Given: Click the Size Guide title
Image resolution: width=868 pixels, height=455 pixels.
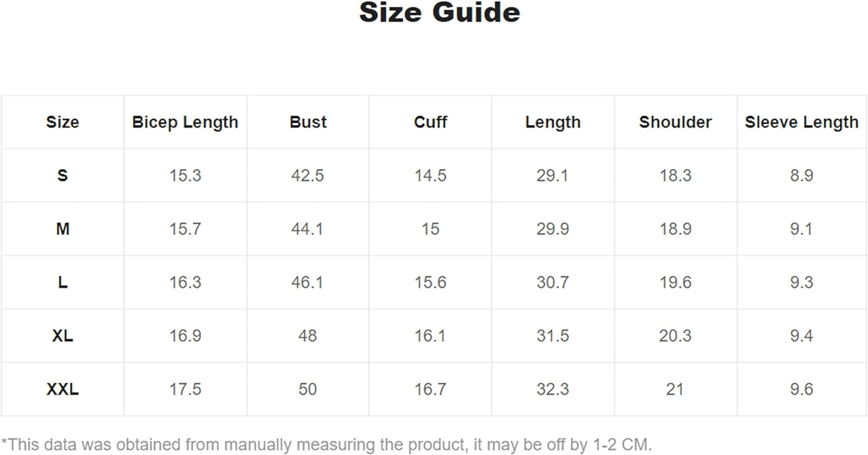Looking at the screenshot, I should 439,13.
